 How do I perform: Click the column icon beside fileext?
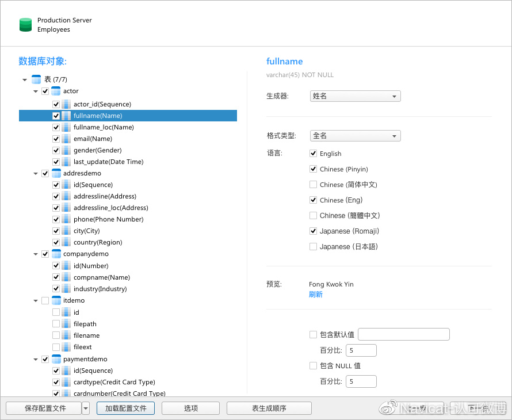(66, 347)
